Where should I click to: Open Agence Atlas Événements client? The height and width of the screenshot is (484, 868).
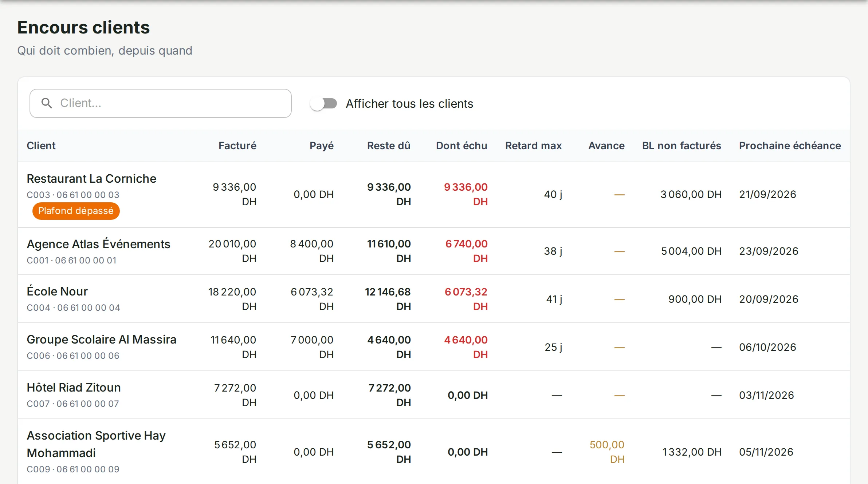pos(434,251)
